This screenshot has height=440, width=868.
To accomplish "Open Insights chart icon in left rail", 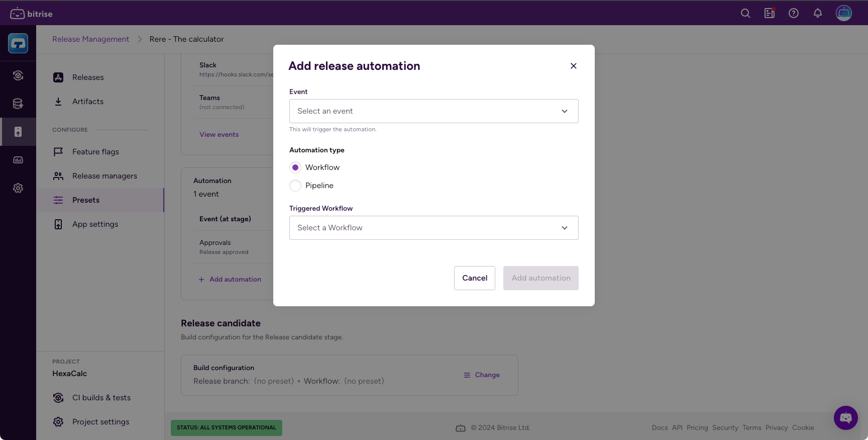I will tap(18, 160).
